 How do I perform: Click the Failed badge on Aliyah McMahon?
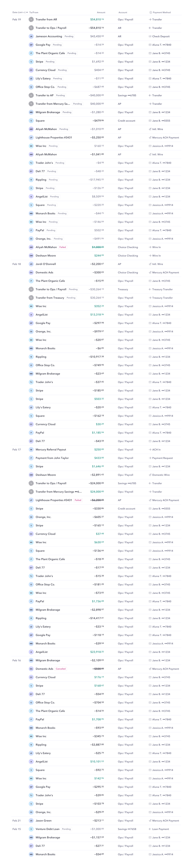pos(62,247)
